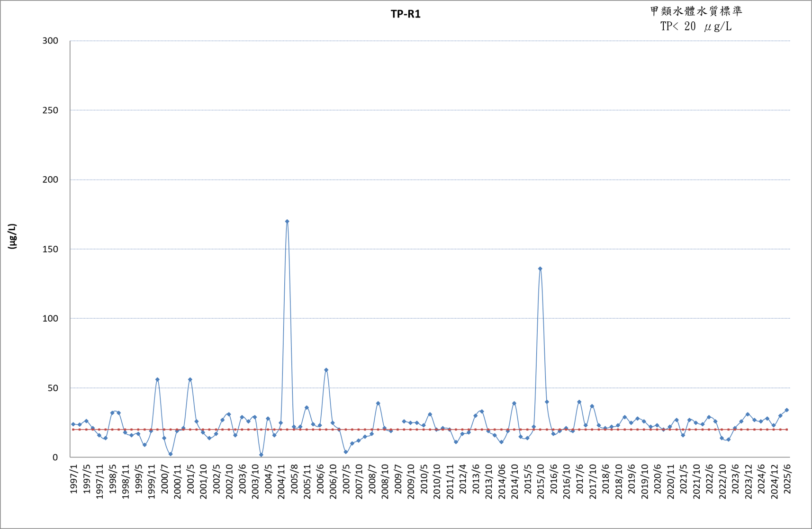Viewport: 812px width, 529px height.
Task: Select the TP< 20 µg/L standard note
Action: [696, 27]
